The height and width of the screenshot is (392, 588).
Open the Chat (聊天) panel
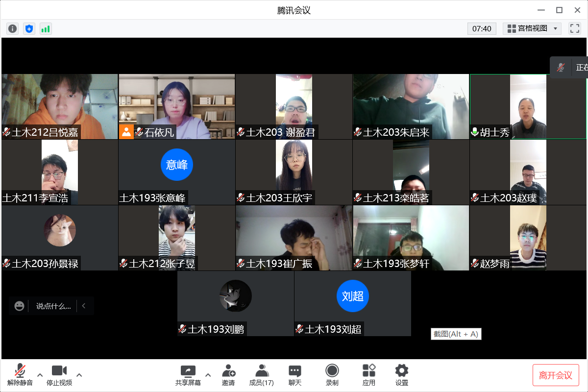pyautogui.click(x=294, y=375)
